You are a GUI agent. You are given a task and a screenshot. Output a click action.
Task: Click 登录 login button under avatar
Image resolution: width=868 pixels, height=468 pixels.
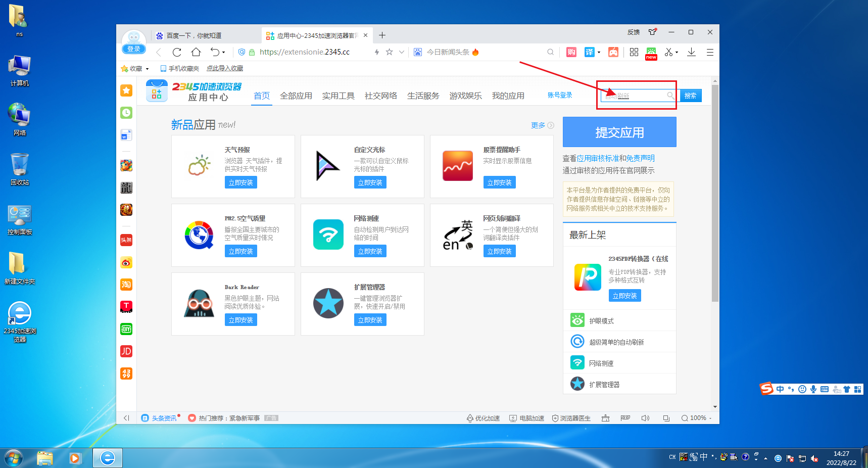tap(134, 49)
